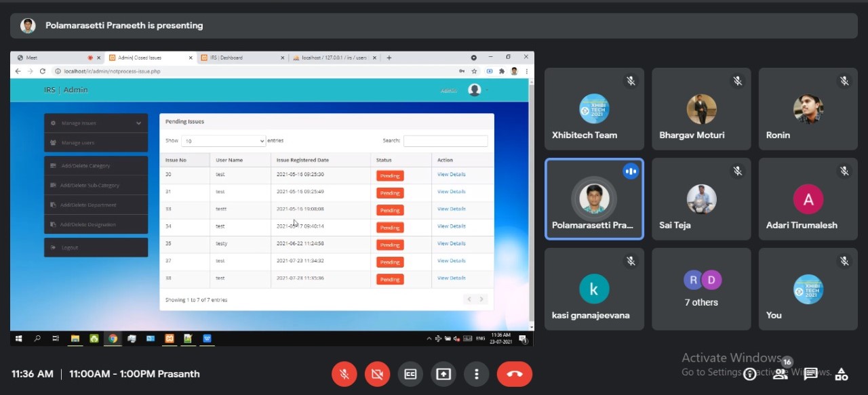This screenshot has width=868, height=395.
Task: Click Pending status button for issue 38
Action: click(x=390, y=279)
